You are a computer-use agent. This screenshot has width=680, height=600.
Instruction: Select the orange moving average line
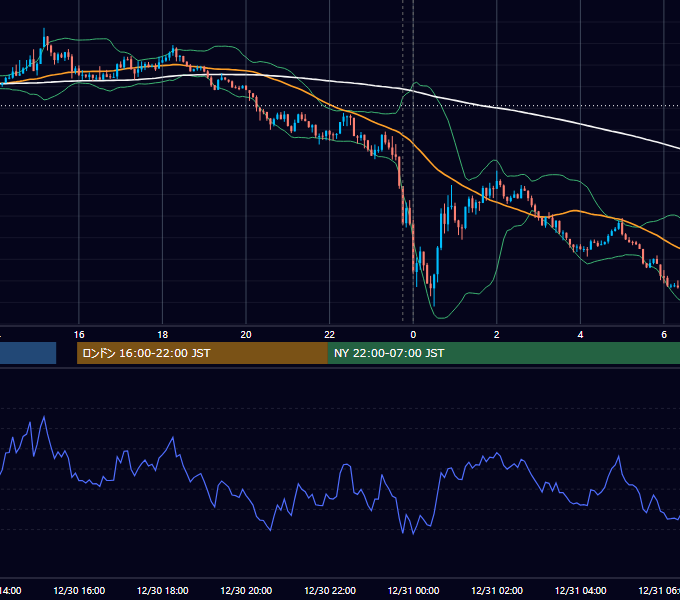(436, 170)
